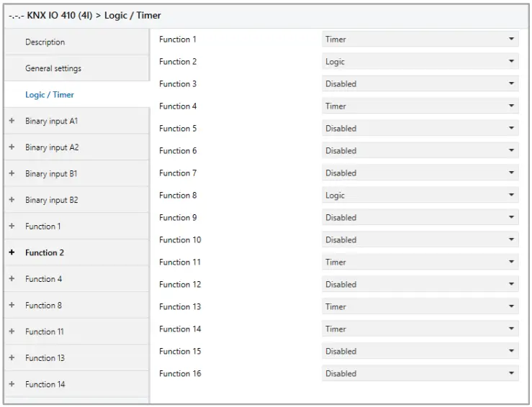Open the Function 16 dropdown
Image resolution: width=532 pixels, height=407 pixels.
tap(420, 373)
